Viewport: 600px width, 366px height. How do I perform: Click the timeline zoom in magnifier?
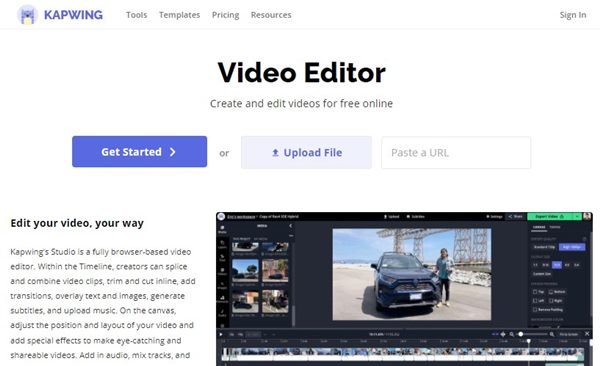click(x=552, y=334)
